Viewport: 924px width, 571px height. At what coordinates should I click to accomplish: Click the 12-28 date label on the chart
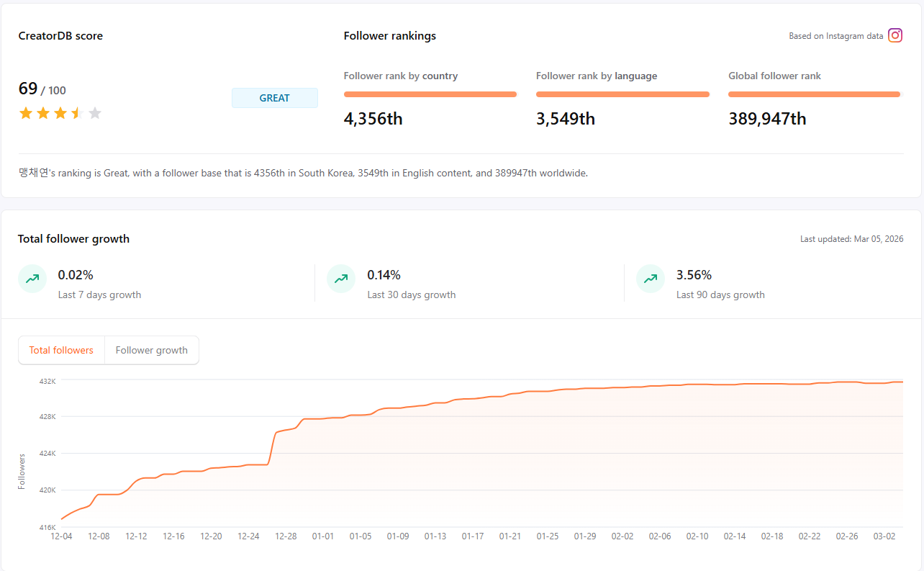coord(286,536)
